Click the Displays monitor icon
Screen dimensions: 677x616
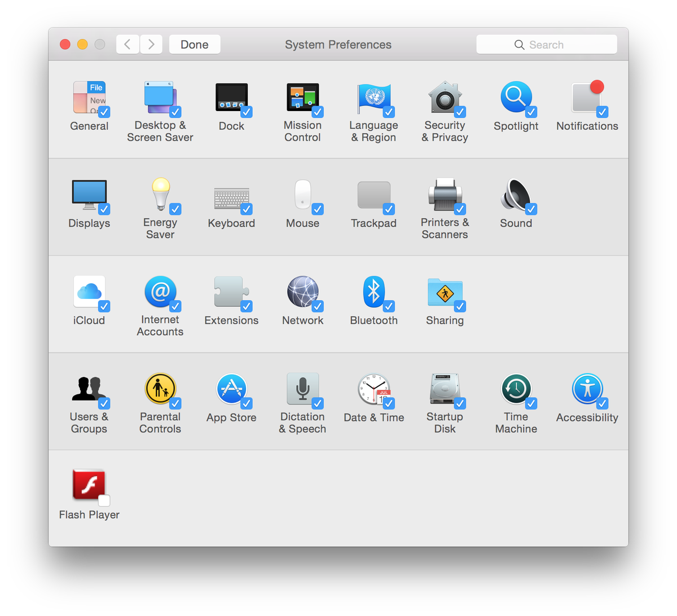89,195
